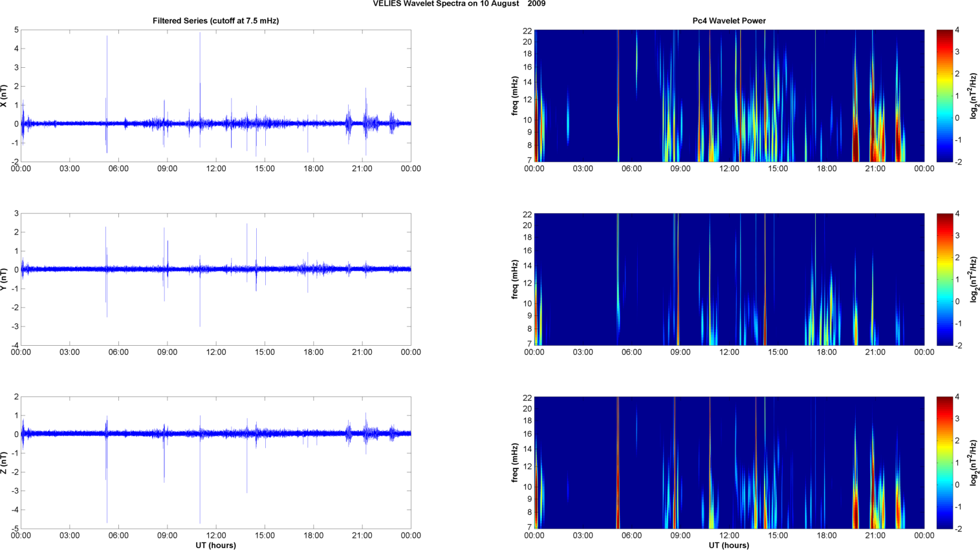Click the log2(nT²/Hz) label beside top colorbar

click(x=973, y=96)
